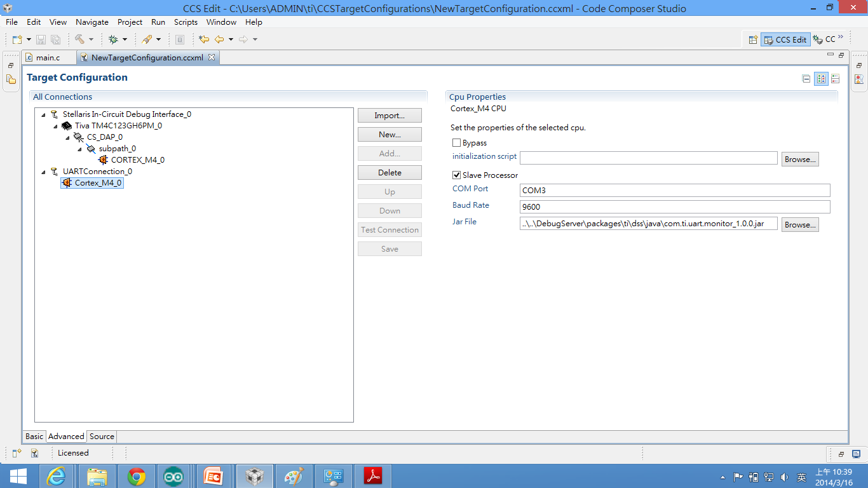
Task: Click the target configuration status bar icon
Action: pyautogui.click(x=35, y=453)
